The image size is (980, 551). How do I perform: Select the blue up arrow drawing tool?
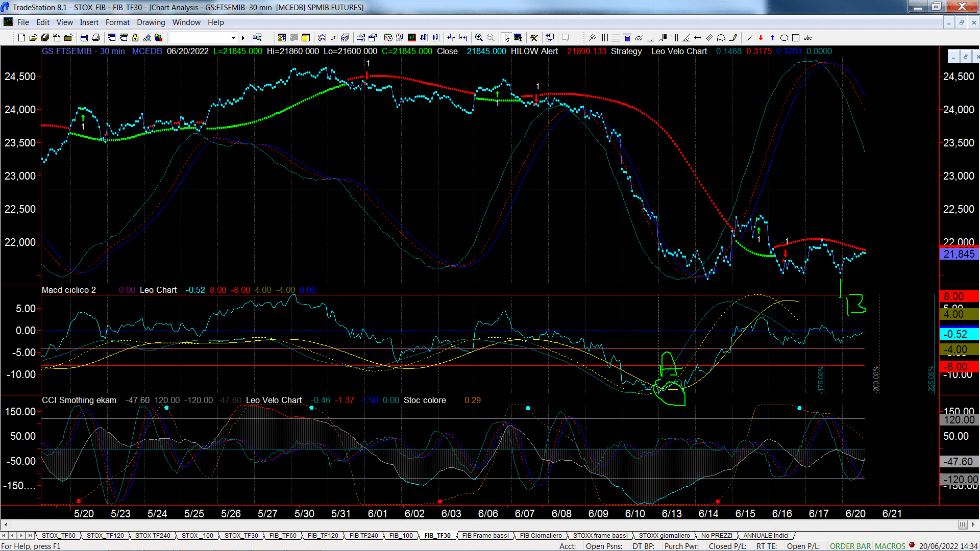(x=772, y=38)
